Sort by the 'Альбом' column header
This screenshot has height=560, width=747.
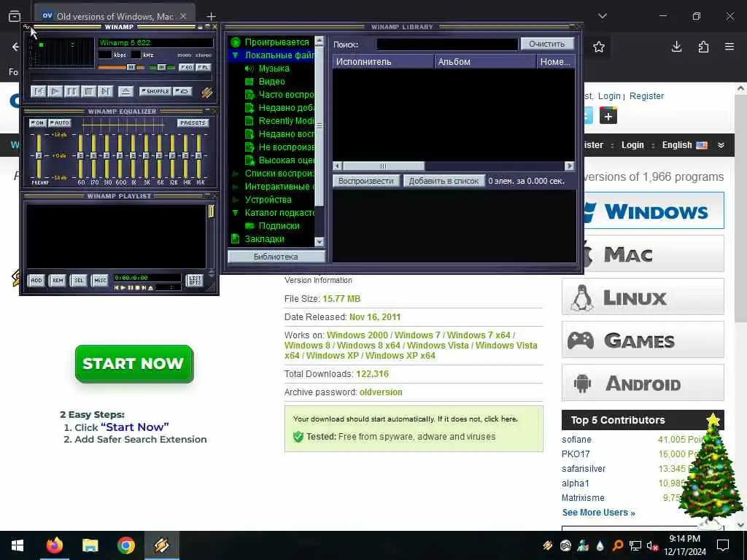click(x=485, y=61)
